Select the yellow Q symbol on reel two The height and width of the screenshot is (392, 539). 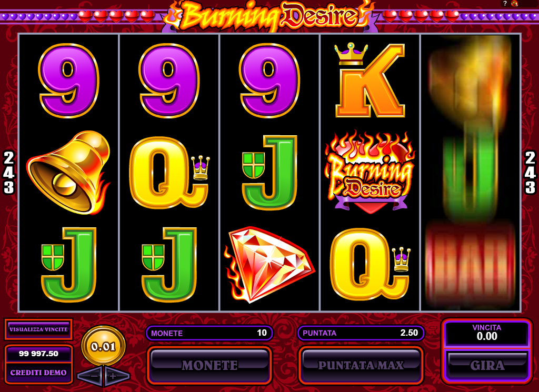pos(169,173)
